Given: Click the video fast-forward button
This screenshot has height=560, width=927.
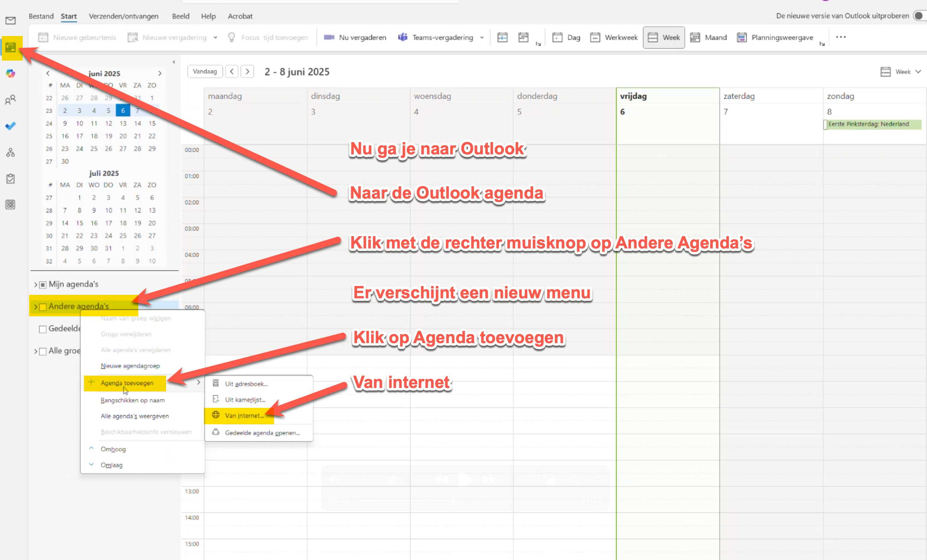Looking at the screenshot, I should 489,480.
